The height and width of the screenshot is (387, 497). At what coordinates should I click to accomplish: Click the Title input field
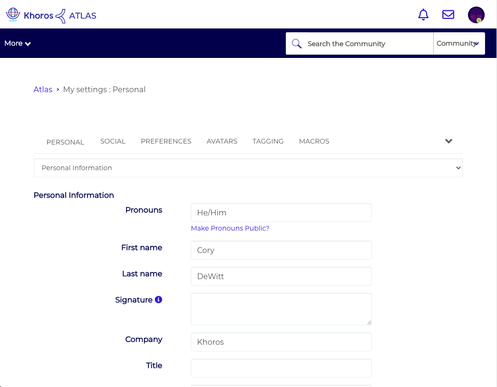coord(281,368)
